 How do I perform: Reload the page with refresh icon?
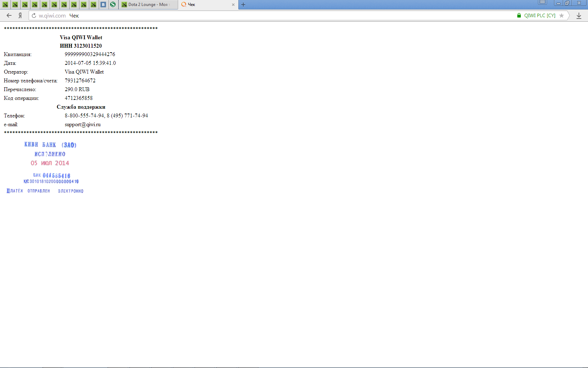[x=34, y=15]
